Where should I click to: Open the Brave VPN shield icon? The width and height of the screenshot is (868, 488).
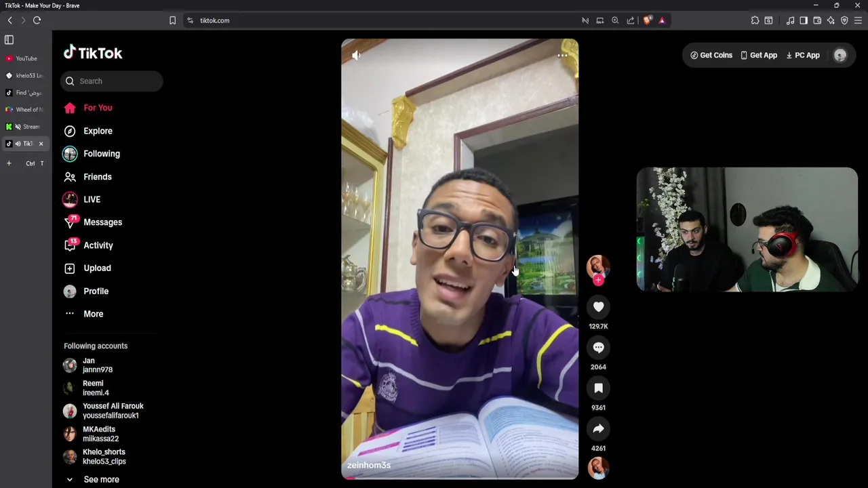coord(844,20)
